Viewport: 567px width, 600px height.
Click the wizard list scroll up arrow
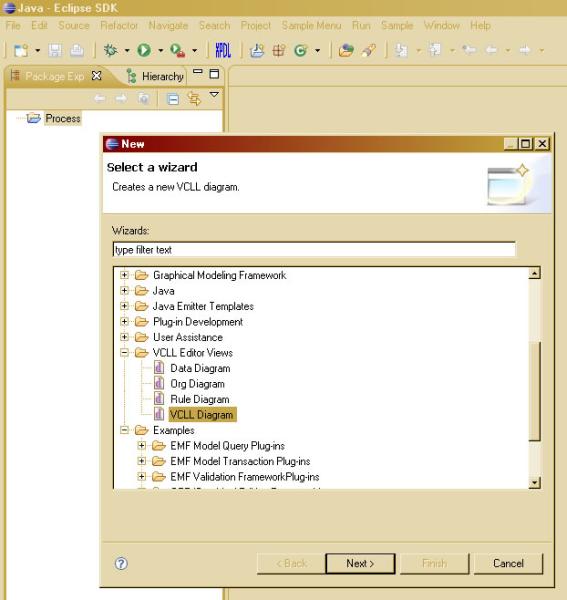534,273
